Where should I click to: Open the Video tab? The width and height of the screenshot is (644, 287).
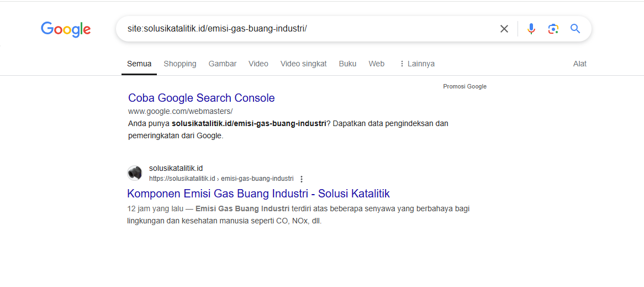pos(258,64)
